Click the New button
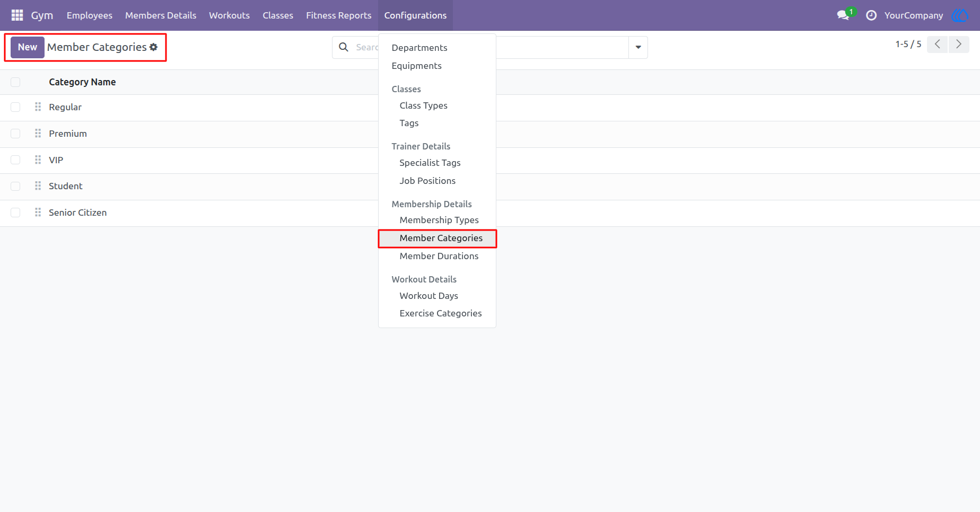Viewport: 980px width, 512px height. pos(28,47)
